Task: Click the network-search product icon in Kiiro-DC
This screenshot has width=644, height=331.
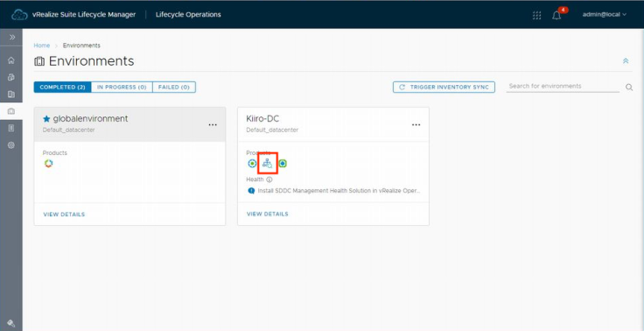Action: pyautogui.click(x=268, y=164)
